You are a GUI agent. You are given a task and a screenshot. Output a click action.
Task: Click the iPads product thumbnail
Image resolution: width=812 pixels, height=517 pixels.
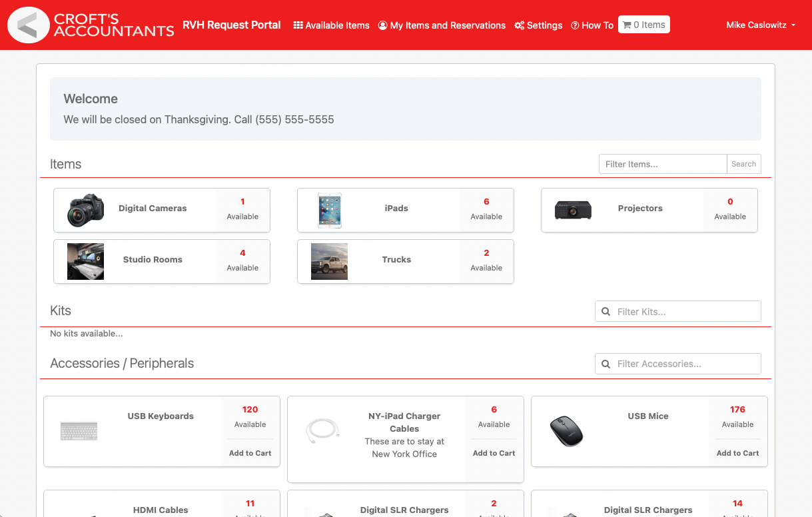(x=329, y=210)
